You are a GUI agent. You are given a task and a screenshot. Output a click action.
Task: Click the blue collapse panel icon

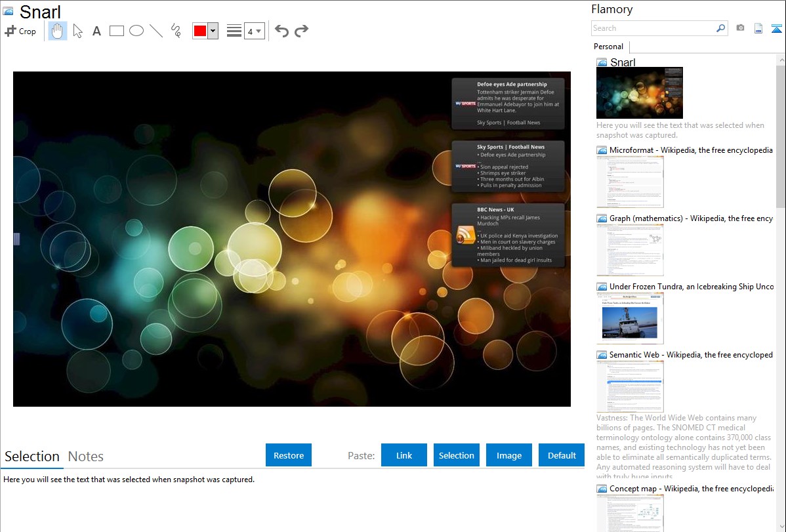(776, 28)
